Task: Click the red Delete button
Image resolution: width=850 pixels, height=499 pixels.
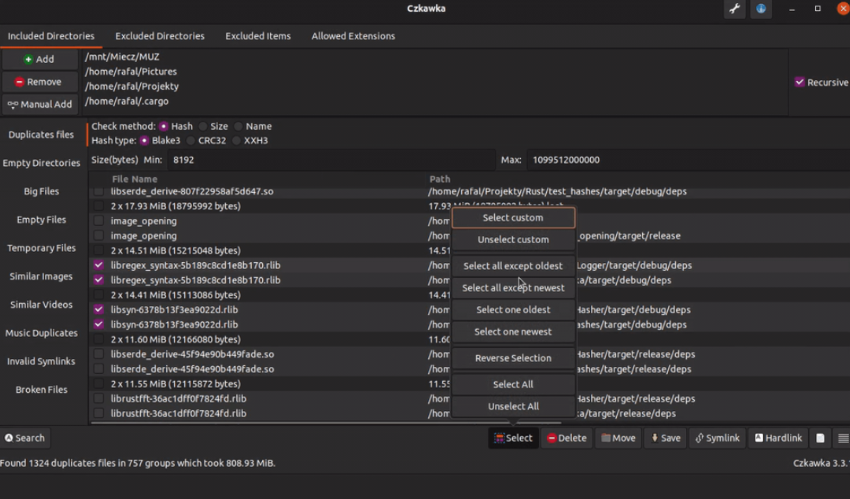Action: pos(565,438)
